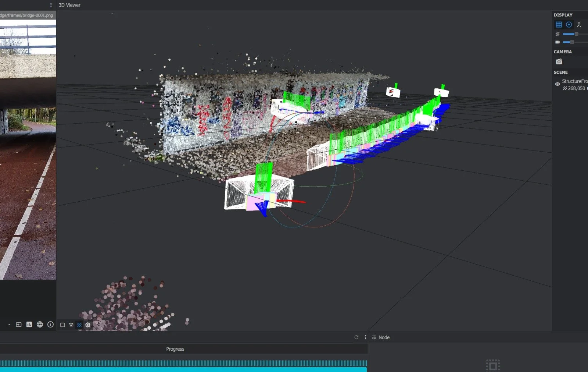Image resolution: width=588 pixels, height=372 pixels.
Task: Click the SCENE section header
Action: 560,72
